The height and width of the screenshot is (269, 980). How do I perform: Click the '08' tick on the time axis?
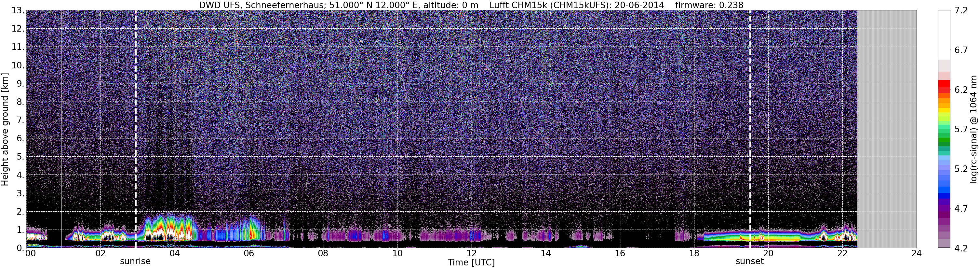323,254
